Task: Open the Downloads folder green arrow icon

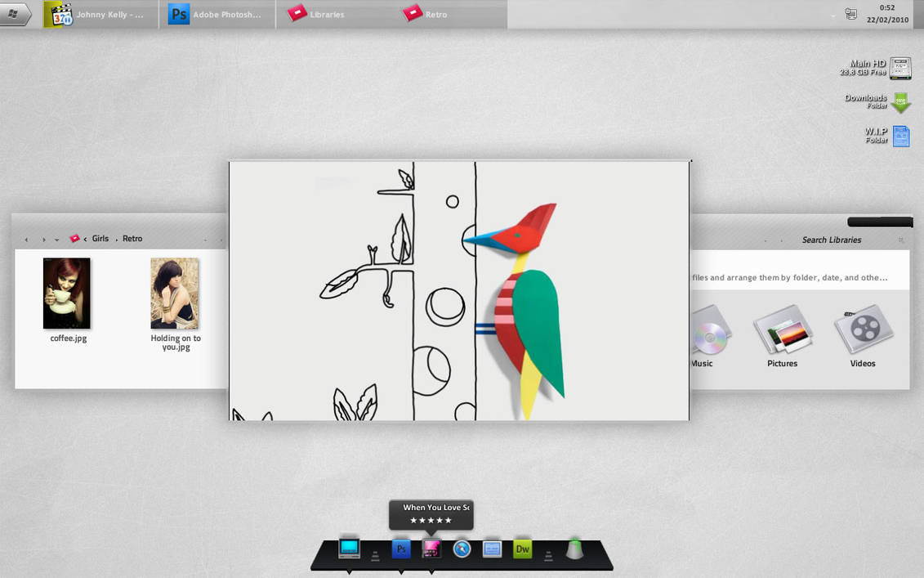Action: coord(900,103)
